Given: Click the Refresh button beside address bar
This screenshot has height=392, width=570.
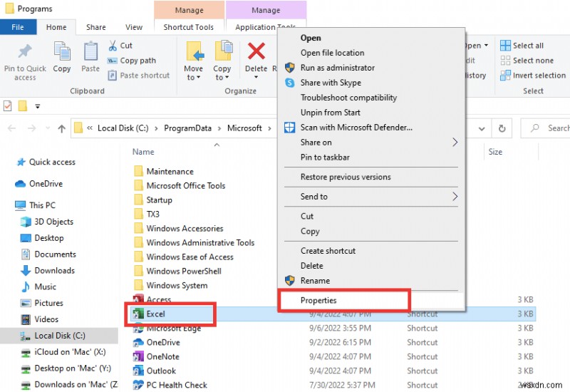Looking at the screenshot, I should tap(502, 128).
